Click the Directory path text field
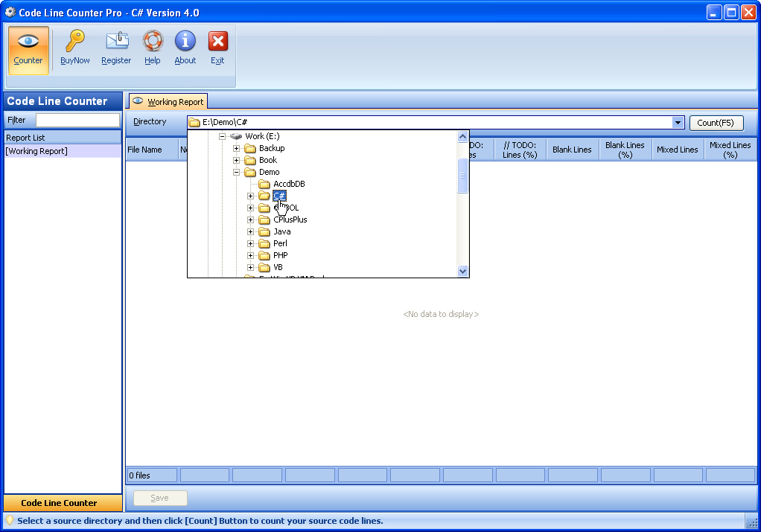The height and width of the screenshot is (532, 761). pyautogui.click(x=436, y=122)
